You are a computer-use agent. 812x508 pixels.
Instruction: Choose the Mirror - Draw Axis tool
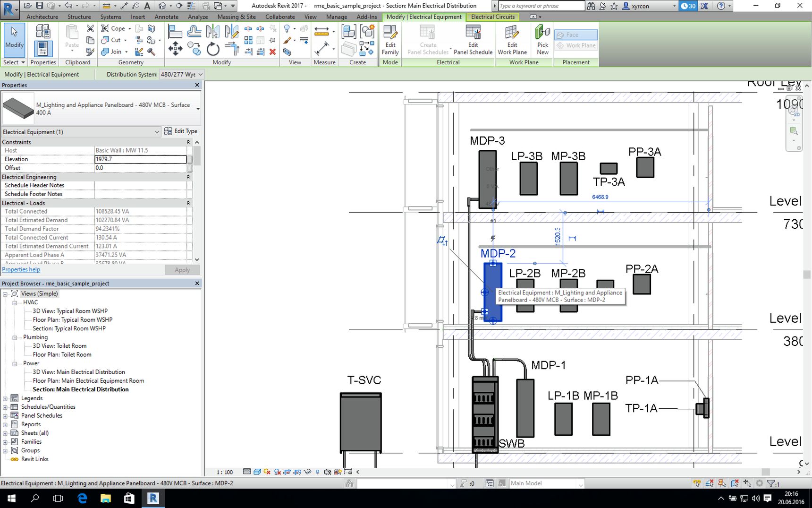pyautogui.click(x=232, y=32)
